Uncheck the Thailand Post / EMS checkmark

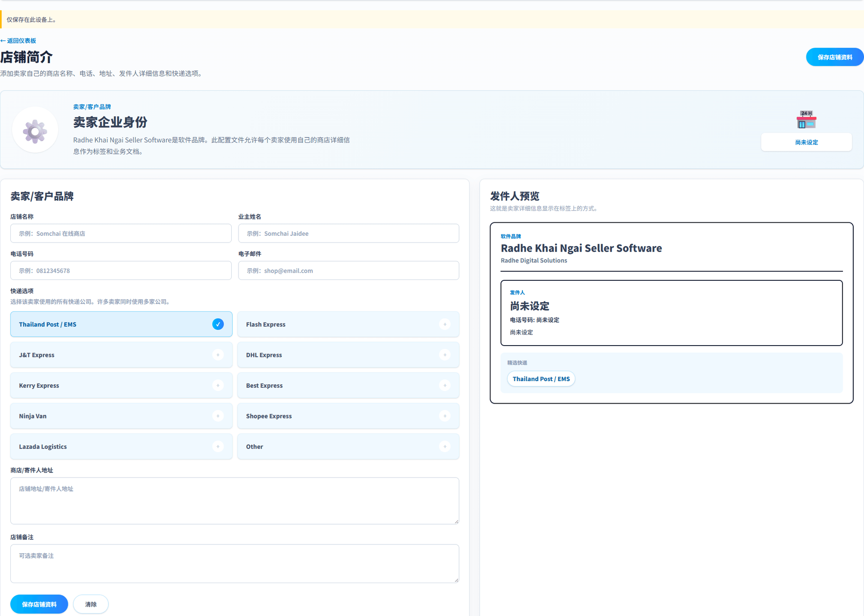218,324
